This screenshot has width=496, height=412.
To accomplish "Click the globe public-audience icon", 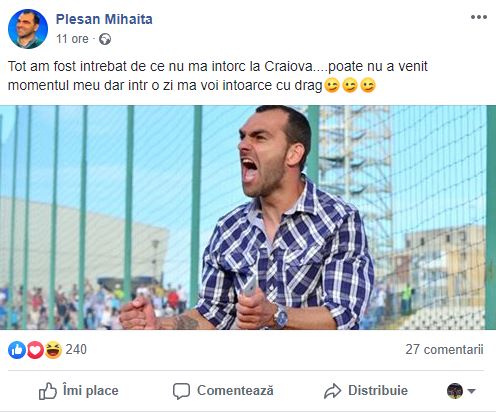I will click(x=105, y=39).
